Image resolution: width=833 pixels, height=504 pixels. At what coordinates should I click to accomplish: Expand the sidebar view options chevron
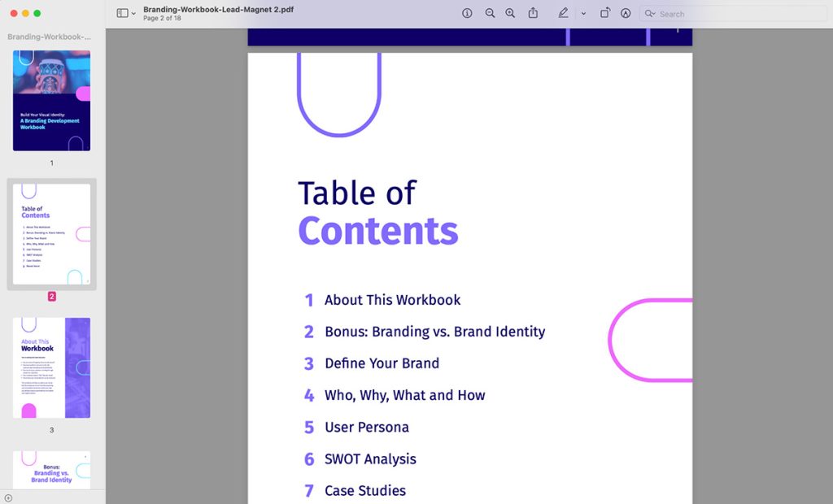pos(132,13)
